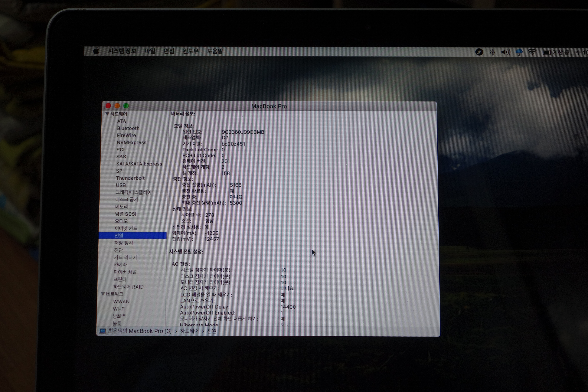Select 메모리 in the sidebar
This screenshot has height=392, width=588.
tap(122, 207)
